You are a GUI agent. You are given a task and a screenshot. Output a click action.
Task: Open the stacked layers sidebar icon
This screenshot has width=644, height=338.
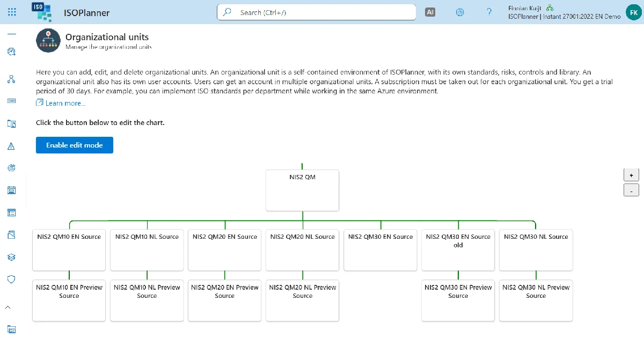11,257
